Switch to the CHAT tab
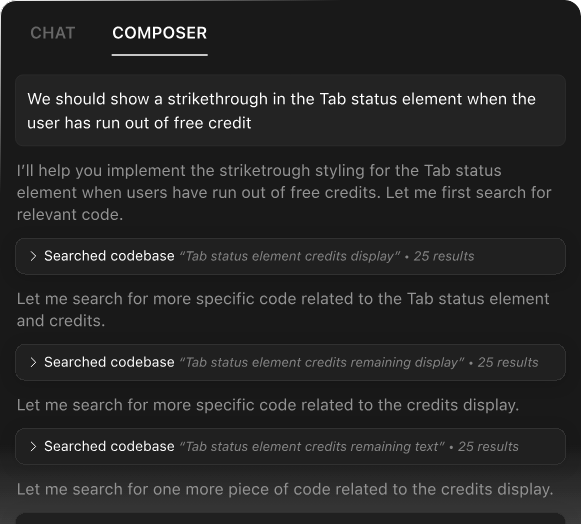Viewport: 581px width, 524px height. click(x=53, y=33)
